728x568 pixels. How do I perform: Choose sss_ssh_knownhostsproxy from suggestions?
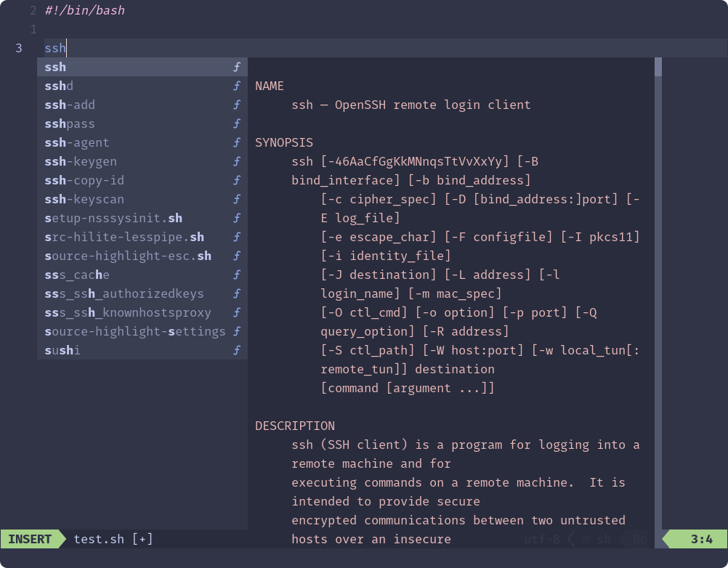[x=142, y=313]
